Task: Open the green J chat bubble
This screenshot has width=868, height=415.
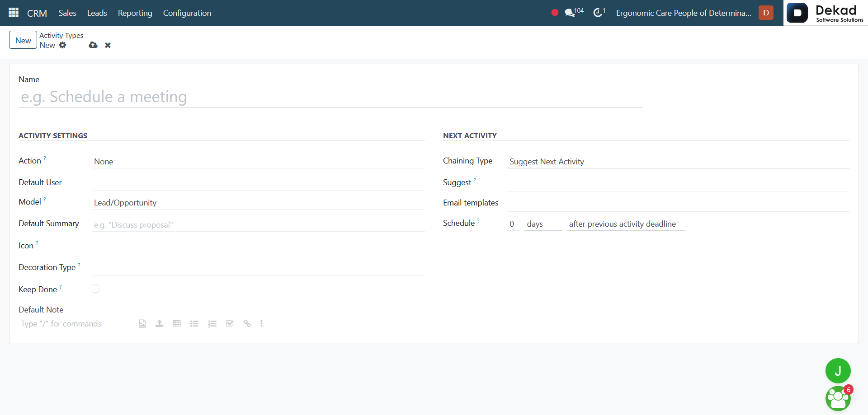Action: coord(838,371)
